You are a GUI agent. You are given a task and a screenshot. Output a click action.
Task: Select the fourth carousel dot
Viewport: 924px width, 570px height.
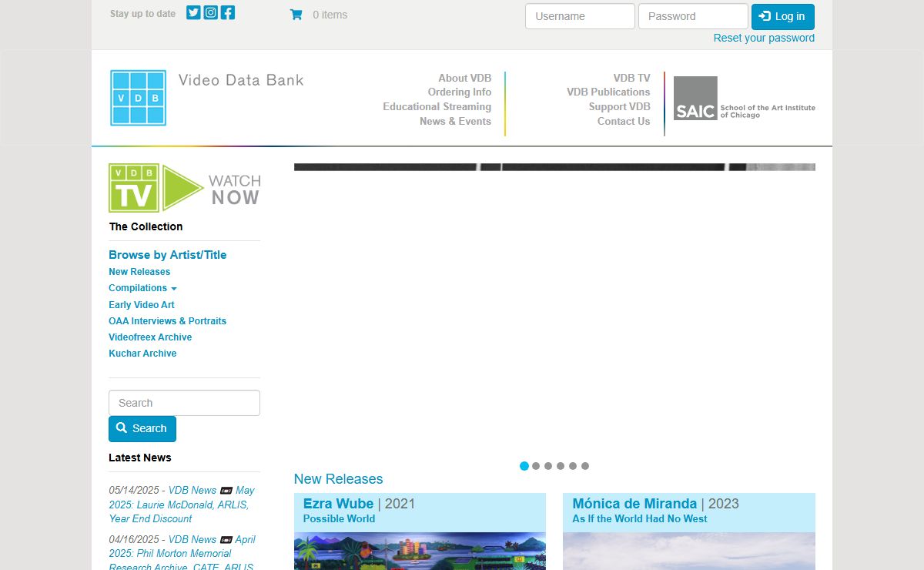561,466
